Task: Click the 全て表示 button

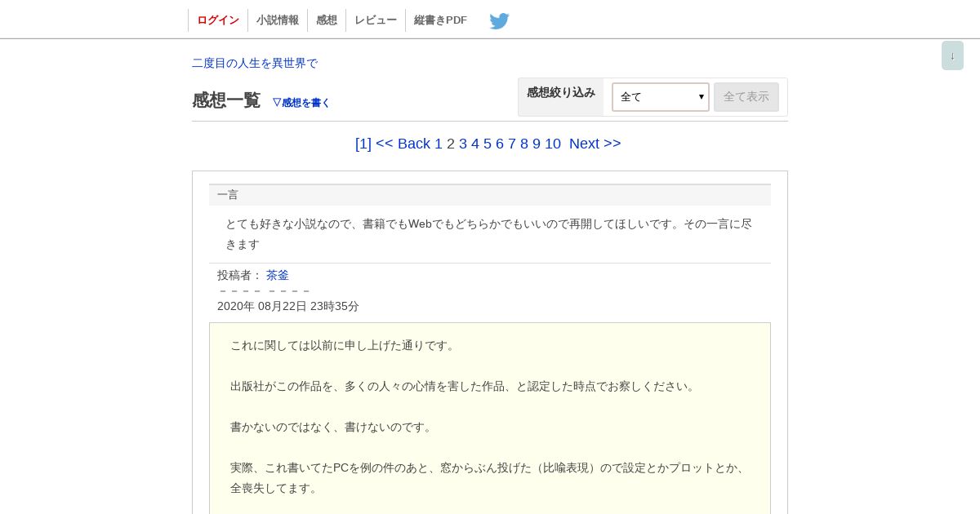Action: 746,97
